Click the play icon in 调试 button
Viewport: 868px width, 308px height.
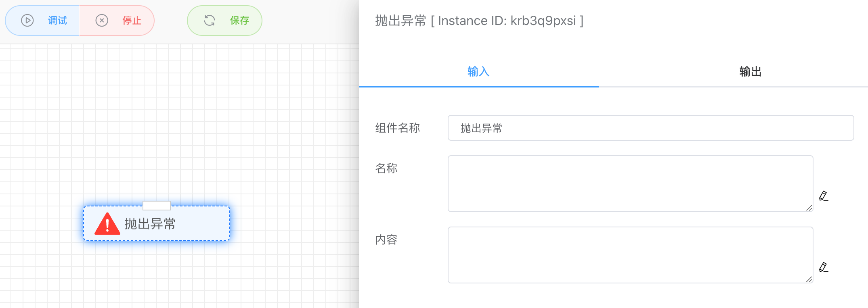click(27, 21)
